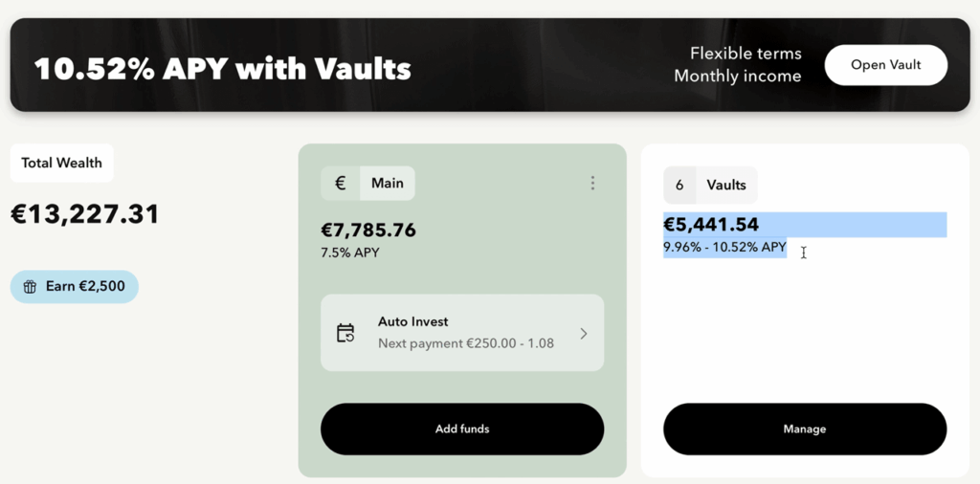
Task: Click the Vaults balance €5,441.54
Action: pyautogui.click(x=711, y=225)
